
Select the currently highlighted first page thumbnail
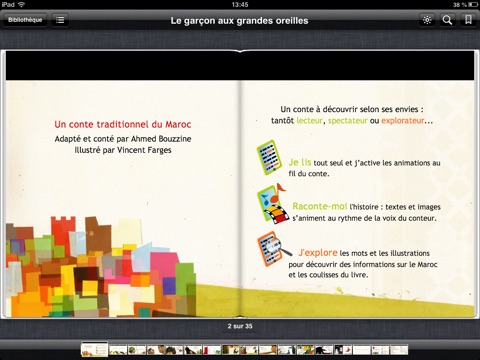95,349
